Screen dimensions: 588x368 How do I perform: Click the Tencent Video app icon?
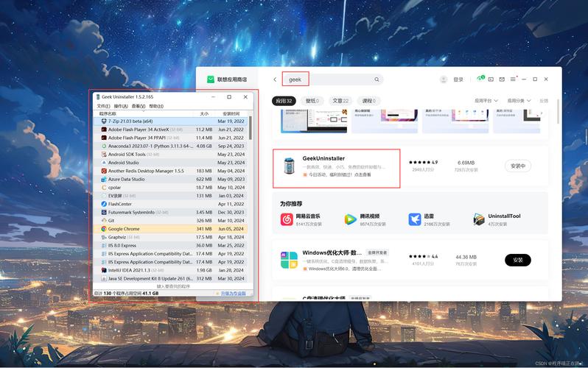350,219
